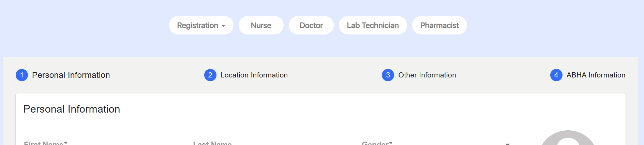Open the Lab Technician section
Screen dimensions: 644x145
373,25
